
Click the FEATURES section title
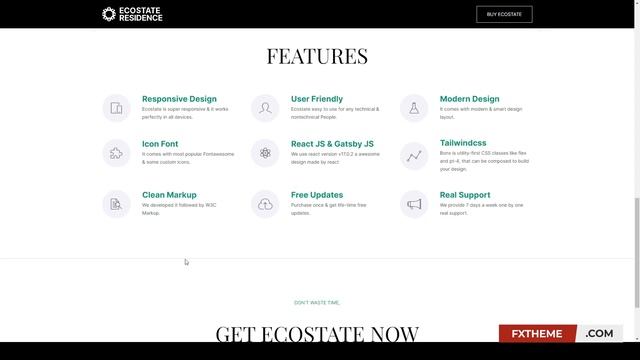pos(317,56)
